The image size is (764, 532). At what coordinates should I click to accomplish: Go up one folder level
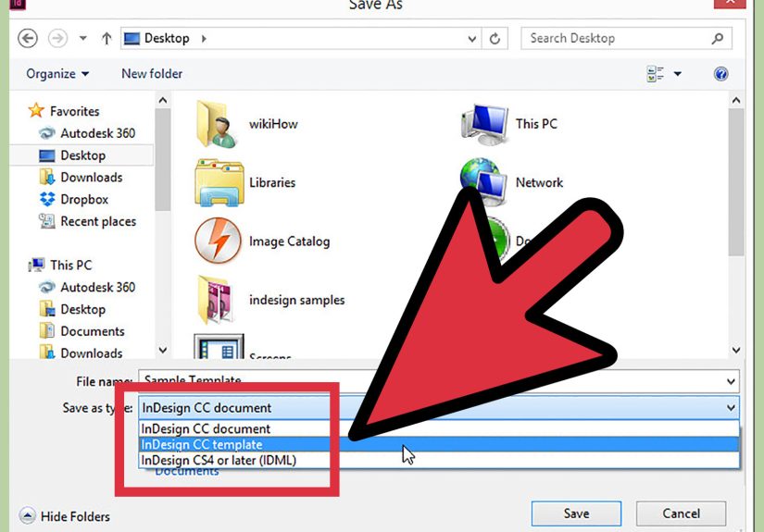click(x=106, y=38)
